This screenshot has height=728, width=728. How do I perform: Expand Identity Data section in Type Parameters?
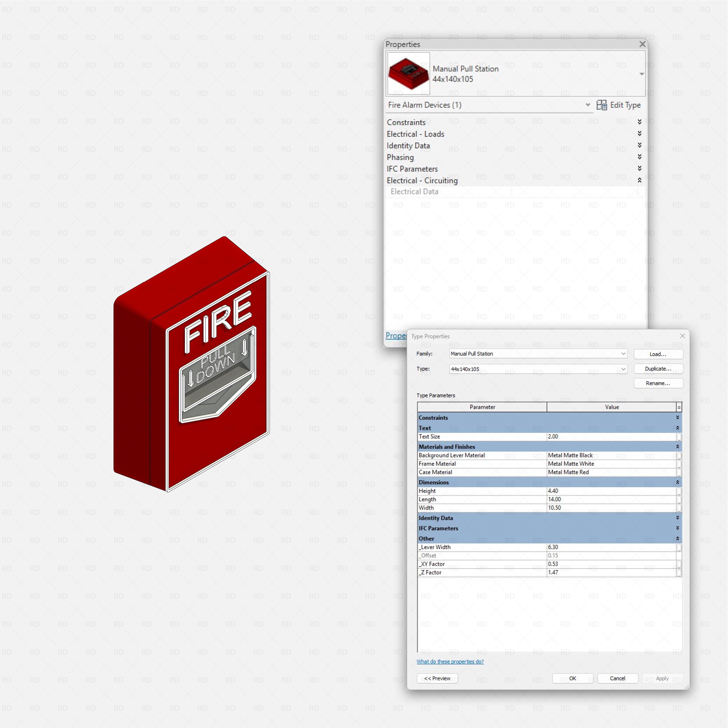[677, 518]
